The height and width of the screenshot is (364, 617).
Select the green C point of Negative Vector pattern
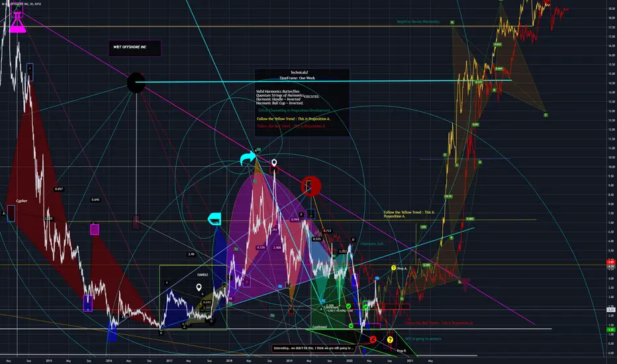pyautogui.click(x=546, y=115)
